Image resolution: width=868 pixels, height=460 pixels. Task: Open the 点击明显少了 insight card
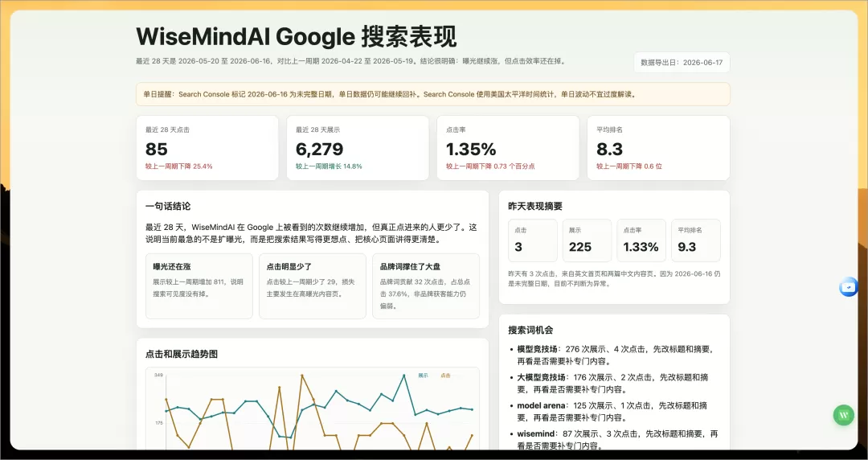(312, 286)
